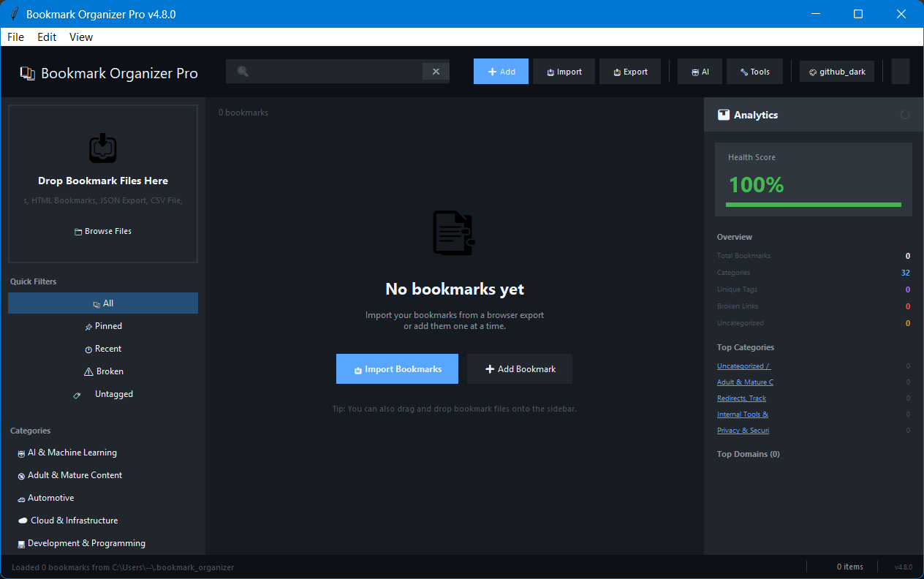
Task: Open the View menu
Action: 80,37
